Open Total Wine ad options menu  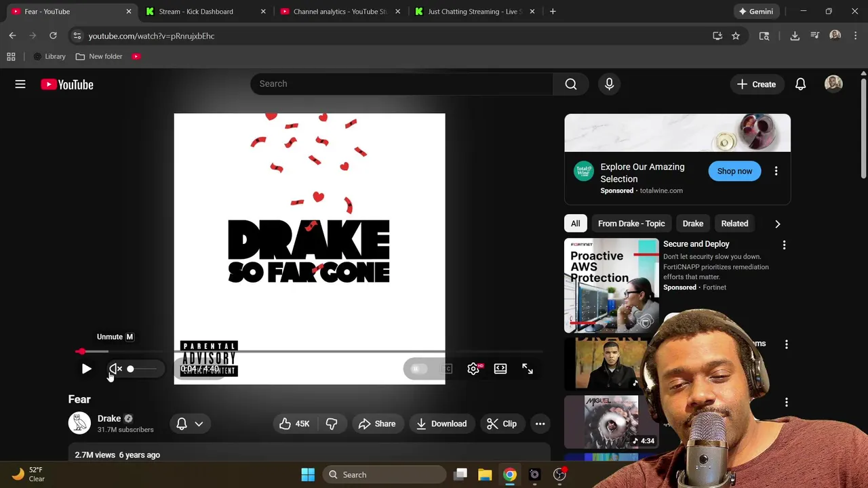click(x=776, y=171)
